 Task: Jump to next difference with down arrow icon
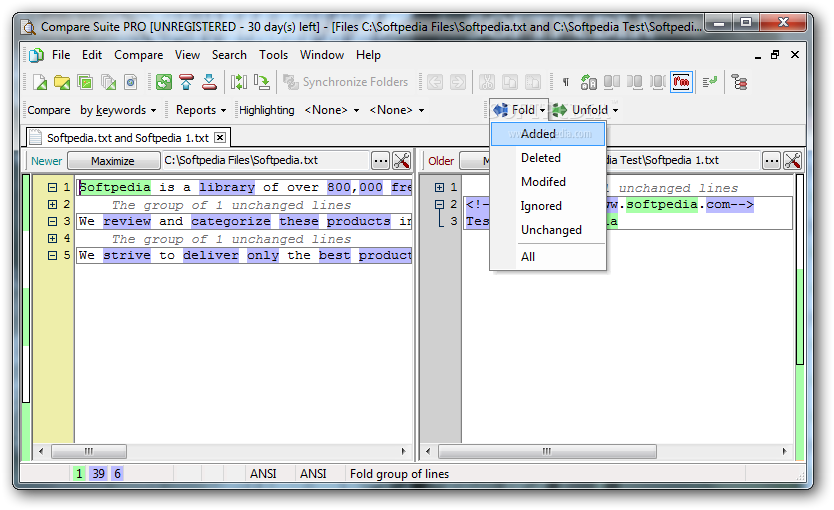click(209, 82)
